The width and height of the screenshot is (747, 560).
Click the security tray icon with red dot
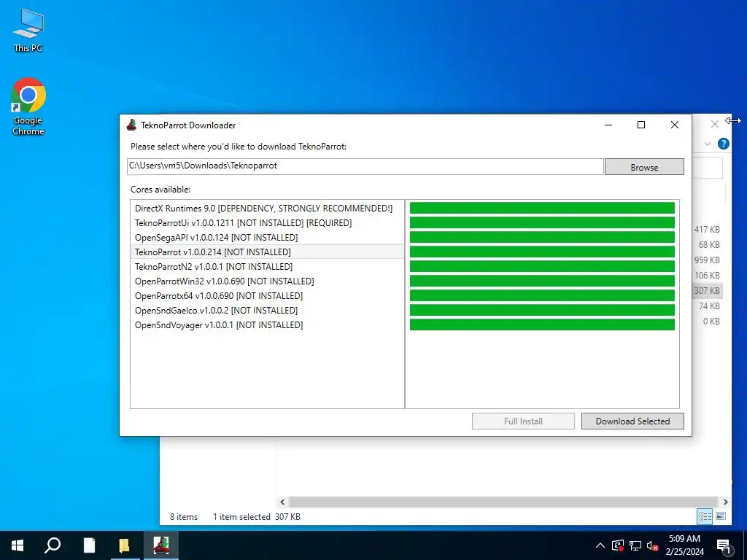(618, 545)
